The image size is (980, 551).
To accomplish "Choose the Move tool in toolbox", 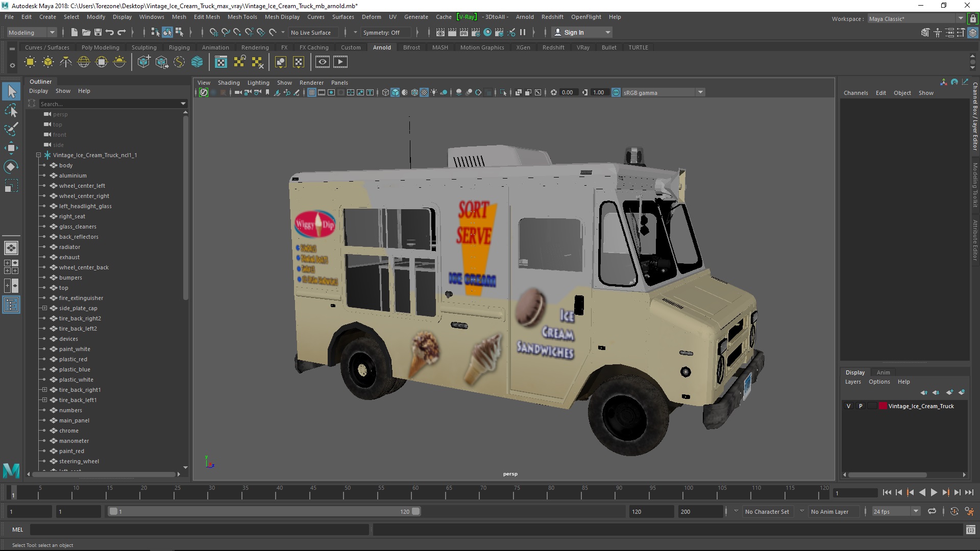I will 11,148.
